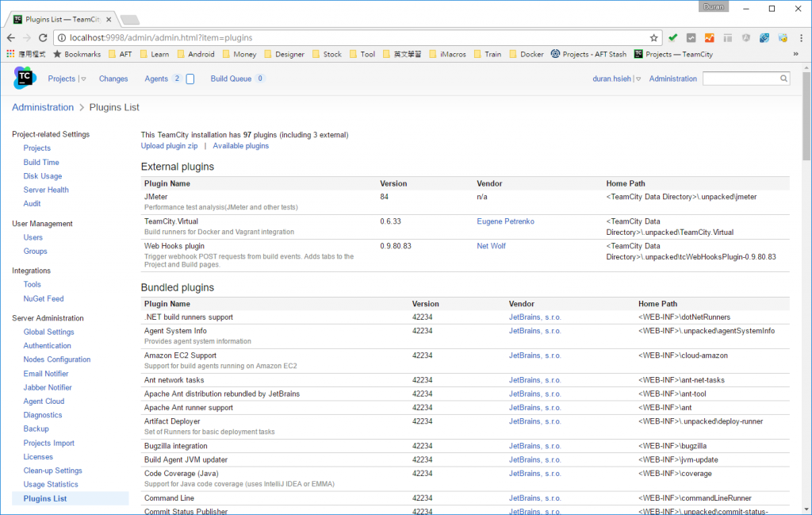Click the green checkmark extension icon
This screenshot has height=515, width=812.
click(x=672, y=37)
